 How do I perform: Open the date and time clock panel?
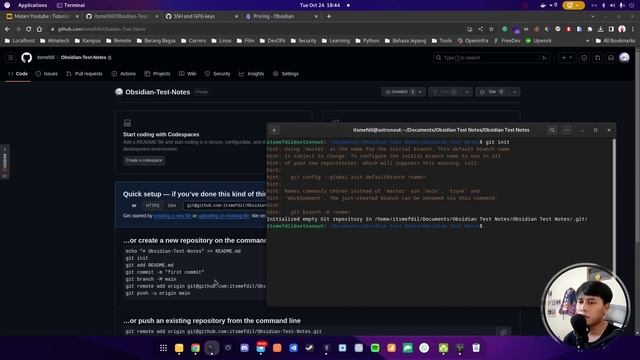(x=320, y=5)
